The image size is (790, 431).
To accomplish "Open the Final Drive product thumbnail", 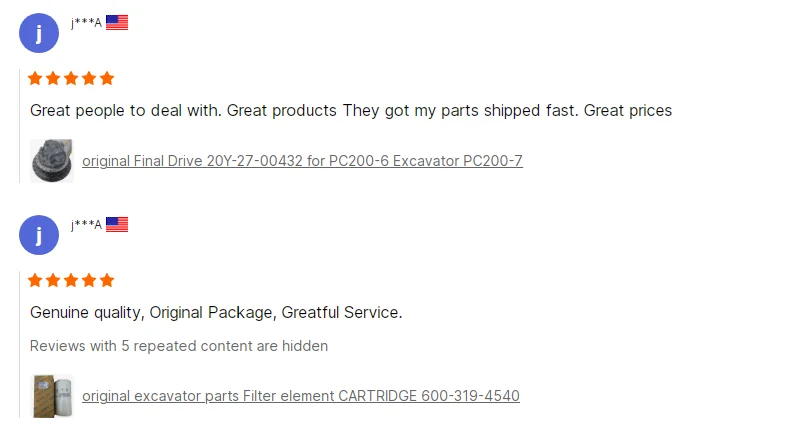I will click(52, 161).
